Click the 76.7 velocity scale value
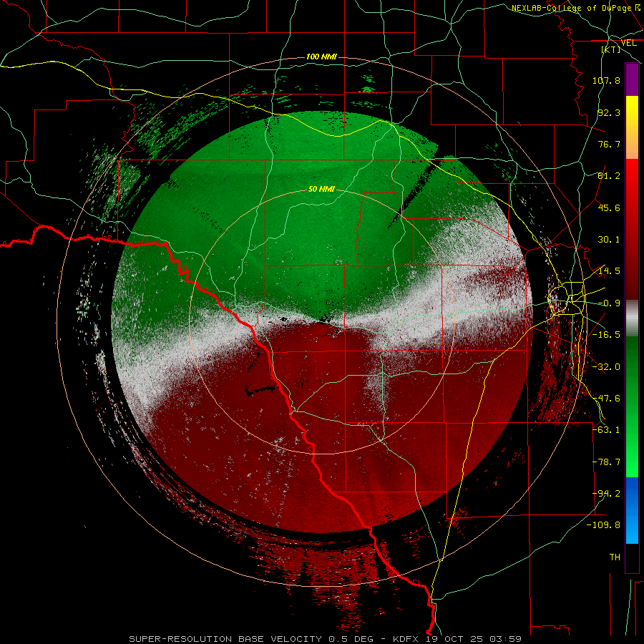This screenshot has height=644, width=644. pyautogui.click(x=609, y=144)
